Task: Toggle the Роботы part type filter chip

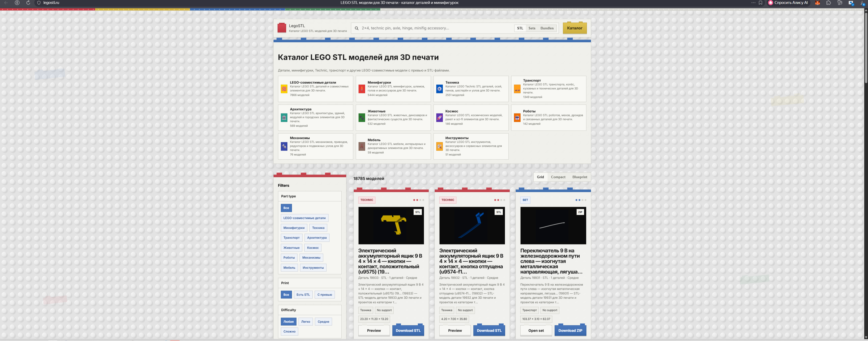Action: 289,258
